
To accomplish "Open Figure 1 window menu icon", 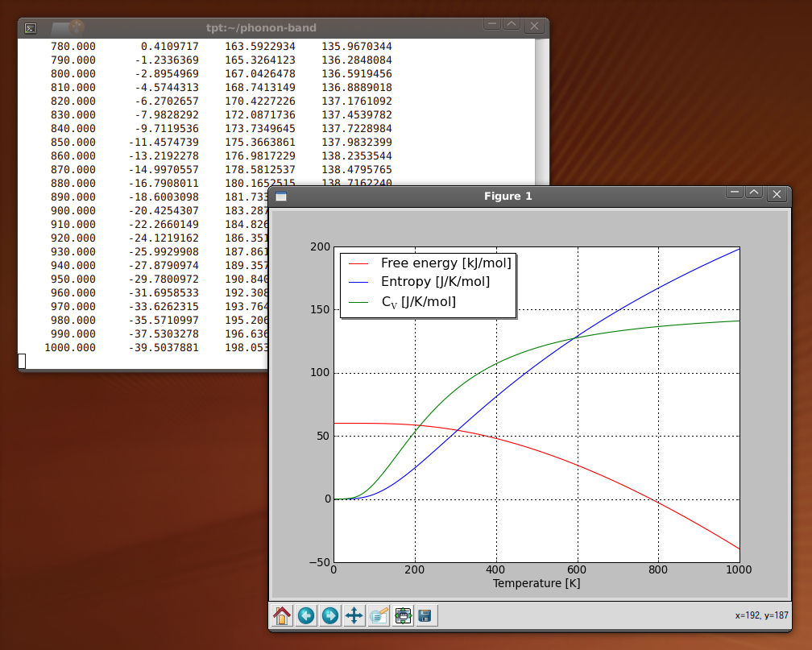I will coord(281,196).
